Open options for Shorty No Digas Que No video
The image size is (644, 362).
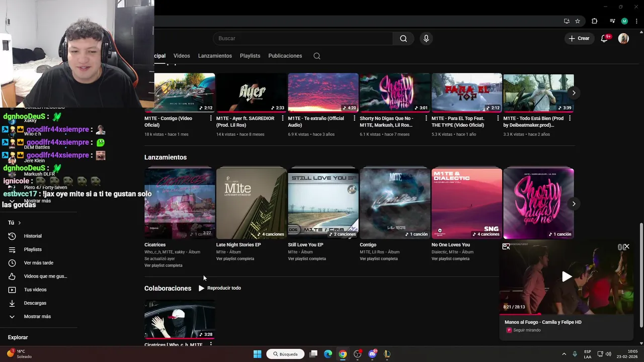pyautogui.click(x=426, y=119)
